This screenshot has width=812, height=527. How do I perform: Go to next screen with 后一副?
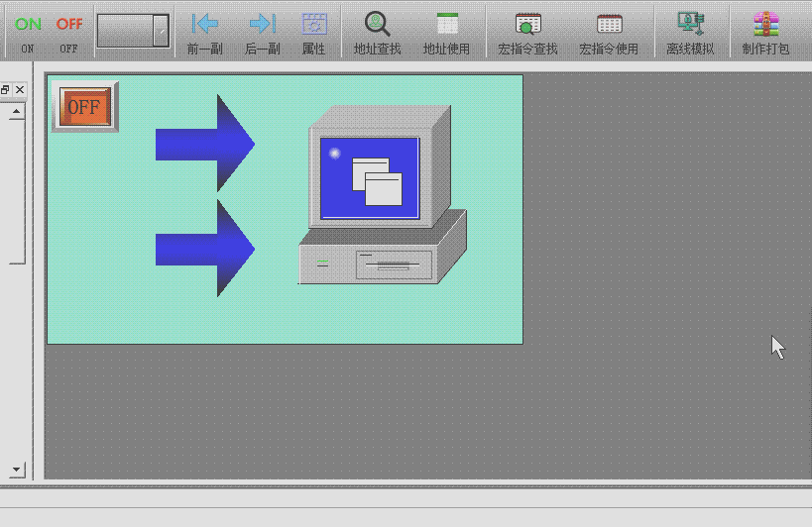(262, 31)
